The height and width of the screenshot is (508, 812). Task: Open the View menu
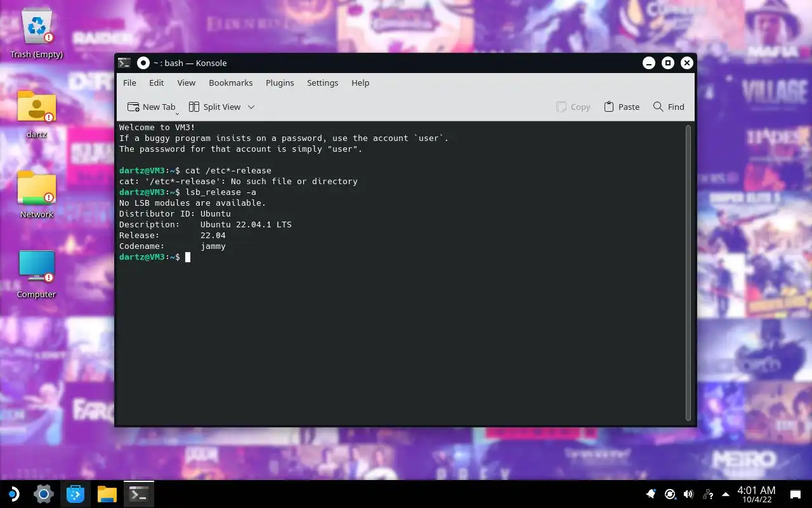[187, 83]
